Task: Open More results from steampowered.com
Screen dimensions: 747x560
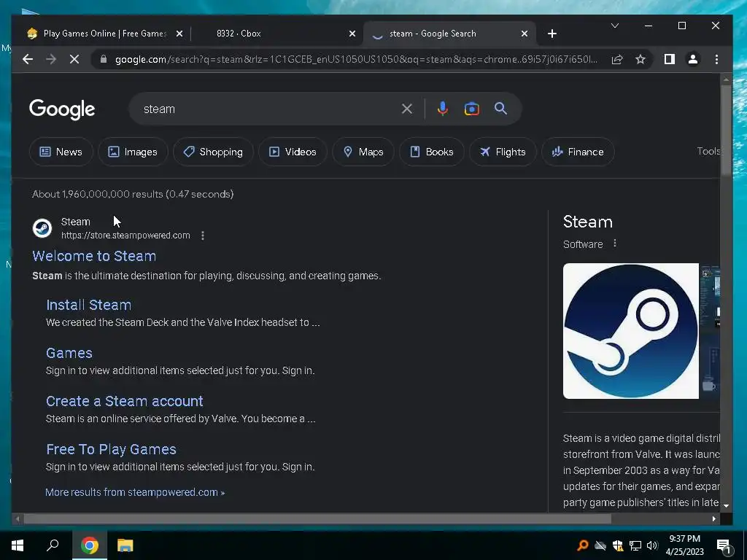Action: tap(135, 492)
